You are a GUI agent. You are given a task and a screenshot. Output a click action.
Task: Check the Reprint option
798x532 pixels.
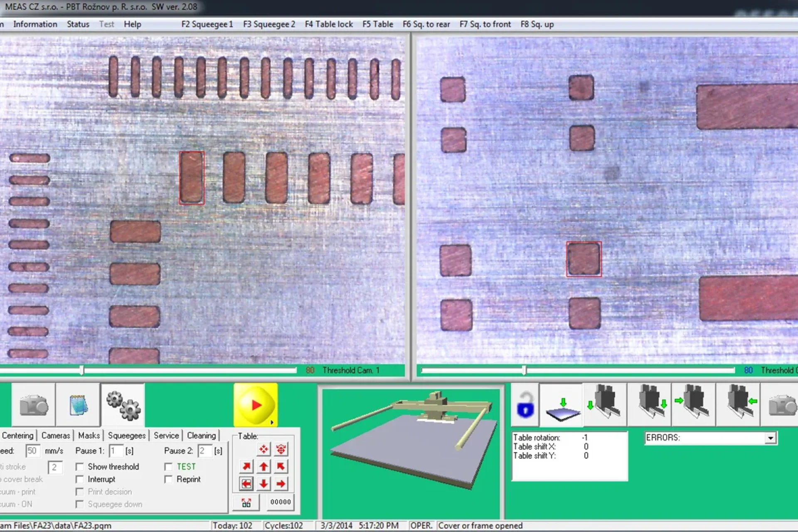(168, 480)
